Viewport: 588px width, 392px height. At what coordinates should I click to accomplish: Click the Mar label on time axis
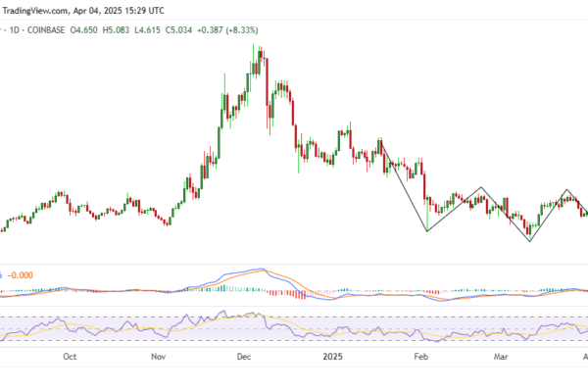click(x=503, y=358)
